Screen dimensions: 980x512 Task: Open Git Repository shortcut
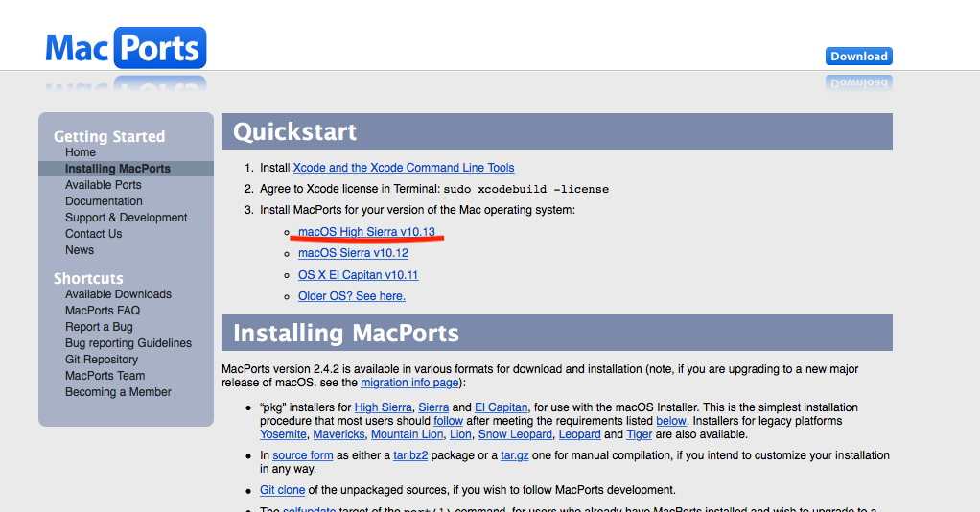coord(102,360)
